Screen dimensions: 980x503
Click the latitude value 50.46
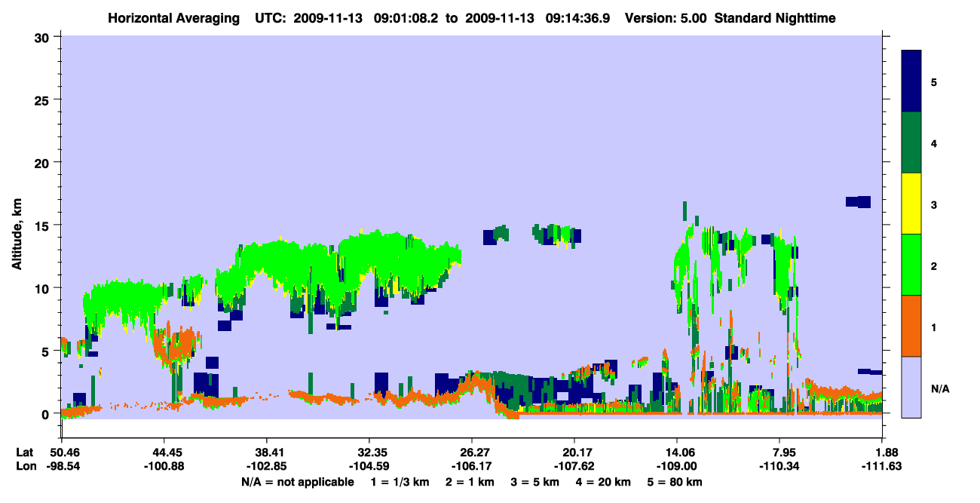point(61,452)
